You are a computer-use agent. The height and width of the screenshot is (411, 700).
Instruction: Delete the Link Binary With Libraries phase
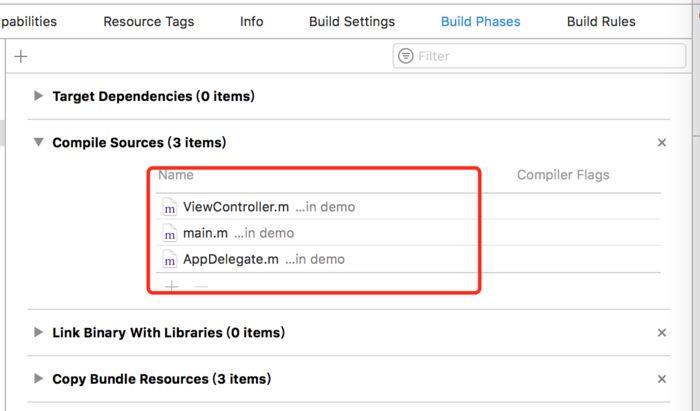[x=661, y=333]
